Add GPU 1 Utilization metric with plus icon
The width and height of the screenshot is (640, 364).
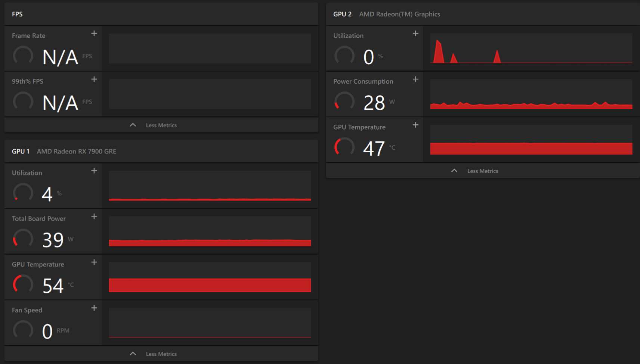(x=94, y=171)
